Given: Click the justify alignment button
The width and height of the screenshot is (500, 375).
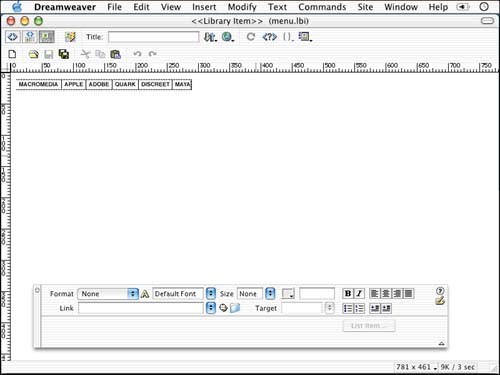Looking at the screenshot, I should (x=409, y=294).
